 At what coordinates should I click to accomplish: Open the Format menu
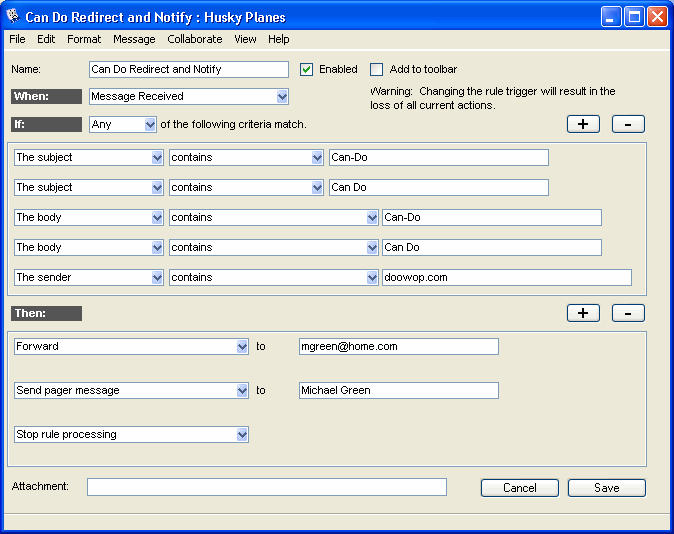coord(84,39)
